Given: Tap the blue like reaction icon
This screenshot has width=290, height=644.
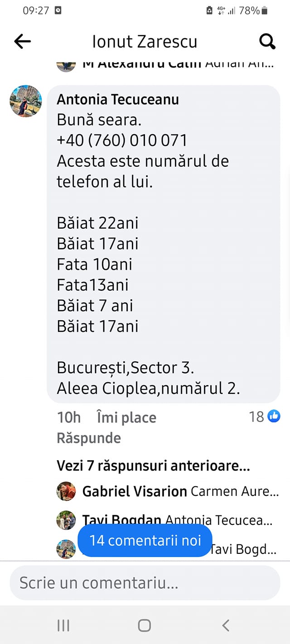Looking at the screenshot, I should tap(274, 416).
